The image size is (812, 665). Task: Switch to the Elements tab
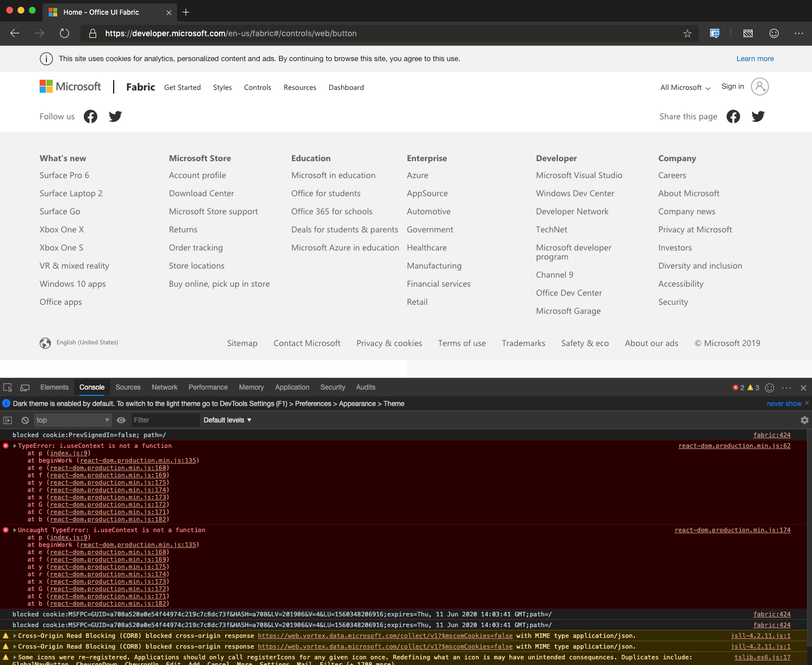coord(54,387)
